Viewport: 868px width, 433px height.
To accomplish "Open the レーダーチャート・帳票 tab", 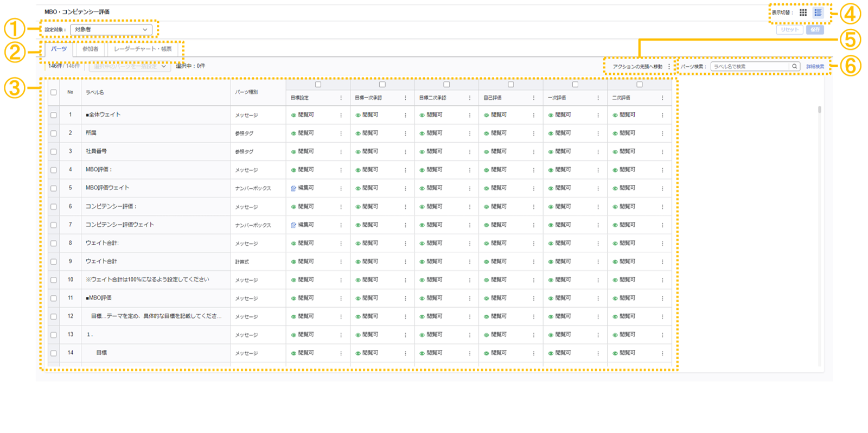I will [143, 49].
